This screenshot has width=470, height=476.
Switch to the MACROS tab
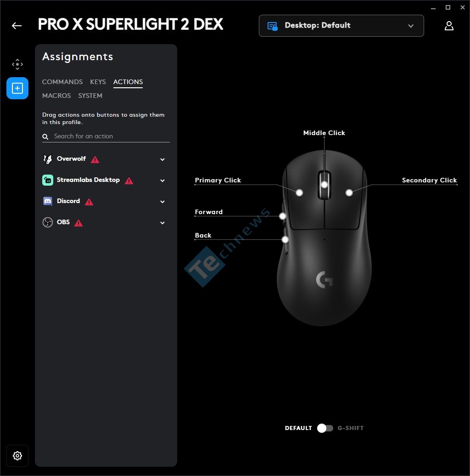(56, 96)
